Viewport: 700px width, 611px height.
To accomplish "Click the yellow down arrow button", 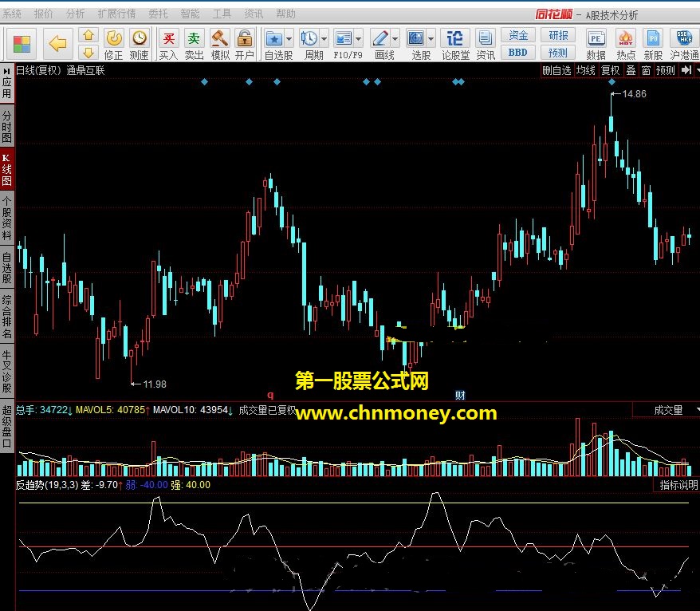I will [88, 53].
